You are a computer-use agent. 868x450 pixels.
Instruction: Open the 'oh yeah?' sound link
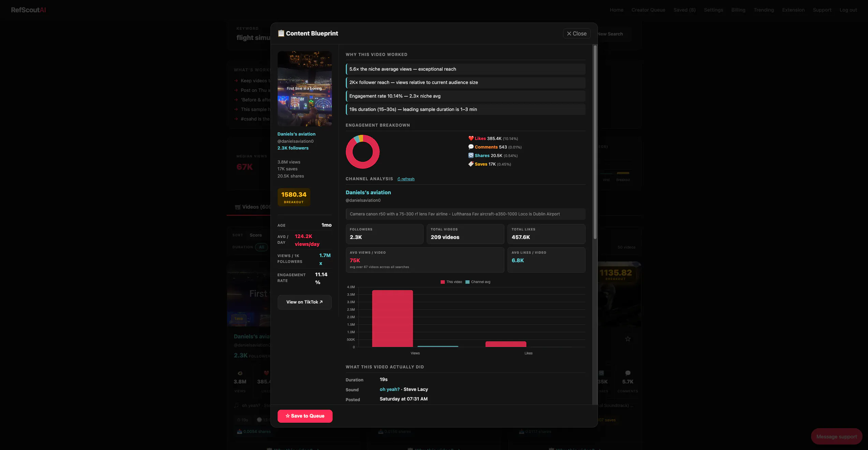389,389
